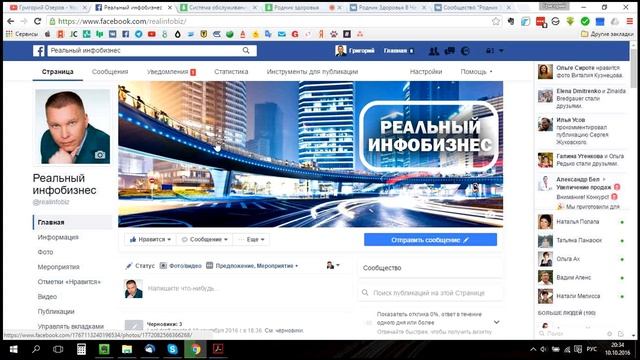Open the Настройки tab
Image resolution: width=640 pixels, height=360 pixels.
point(426,71)
